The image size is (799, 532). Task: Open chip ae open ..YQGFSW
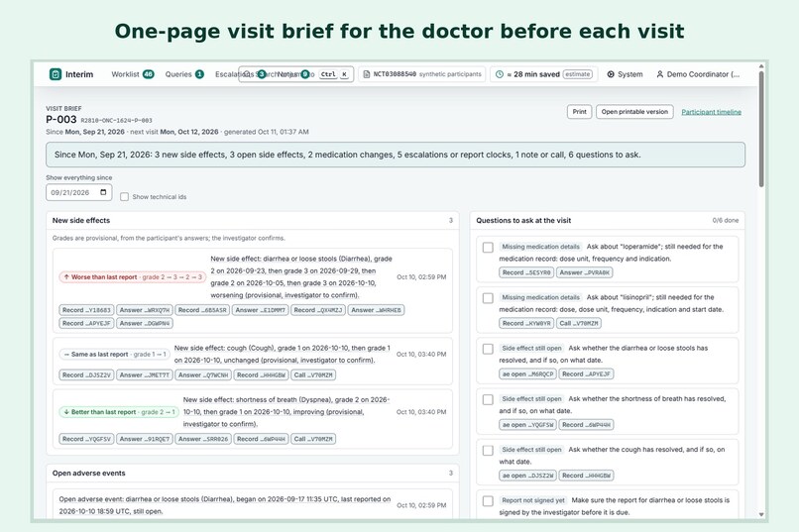tap(527, 425)
